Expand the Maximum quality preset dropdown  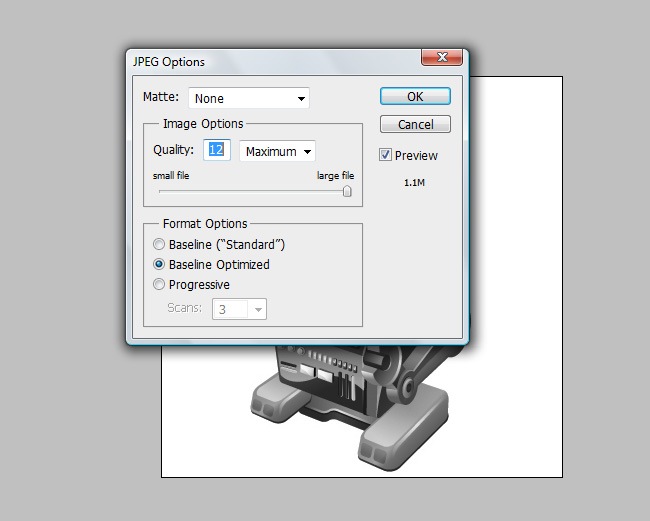pyautogui.click(x=277, y=151)
